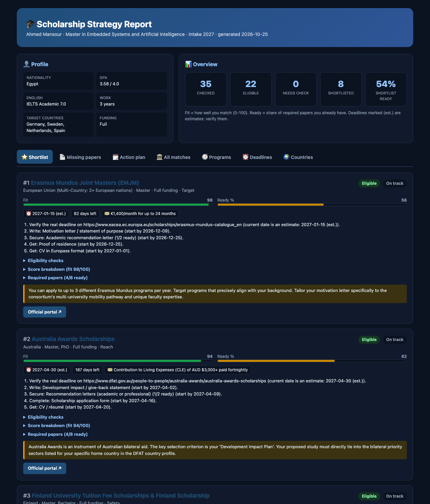Click the calendar icon on Action plan
The image size is (430, 504).
[116, 157]
